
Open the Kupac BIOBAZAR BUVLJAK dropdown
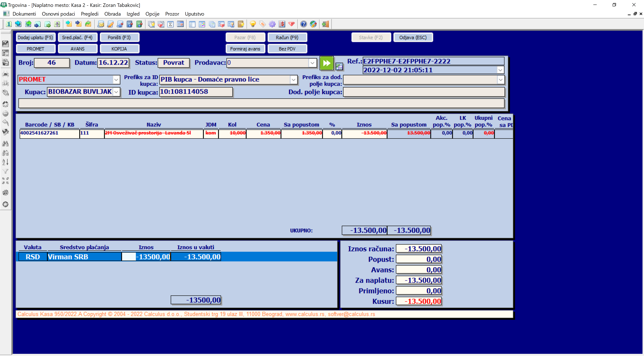pyautogui.click(x=116, y=92)
